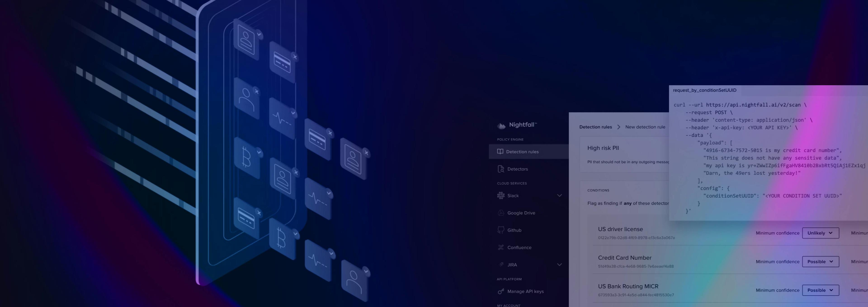Image resolution: width=868 pixels, height=307 pixels.
Task: Click the Detection rules book icon
Action: point(500,151)
